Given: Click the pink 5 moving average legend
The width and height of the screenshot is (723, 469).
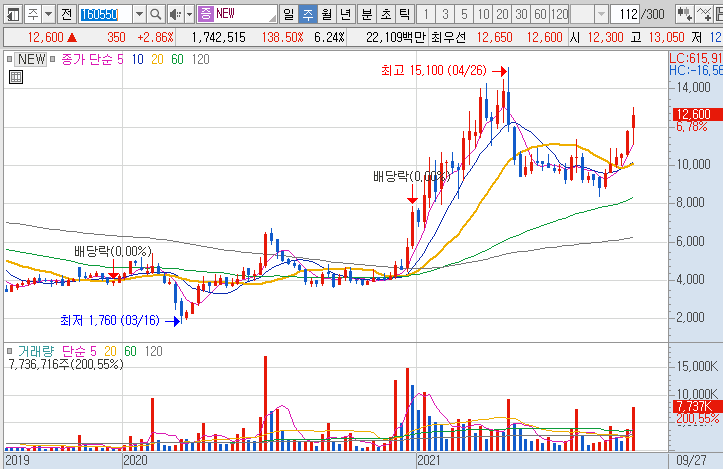Looking at the screenshot, I should click(120, 59).
